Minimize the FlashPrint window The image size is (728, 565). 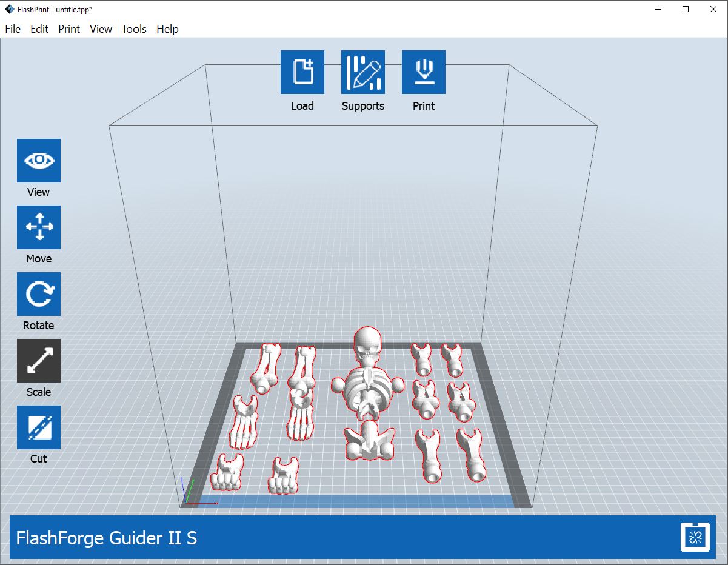click(658, 9)
